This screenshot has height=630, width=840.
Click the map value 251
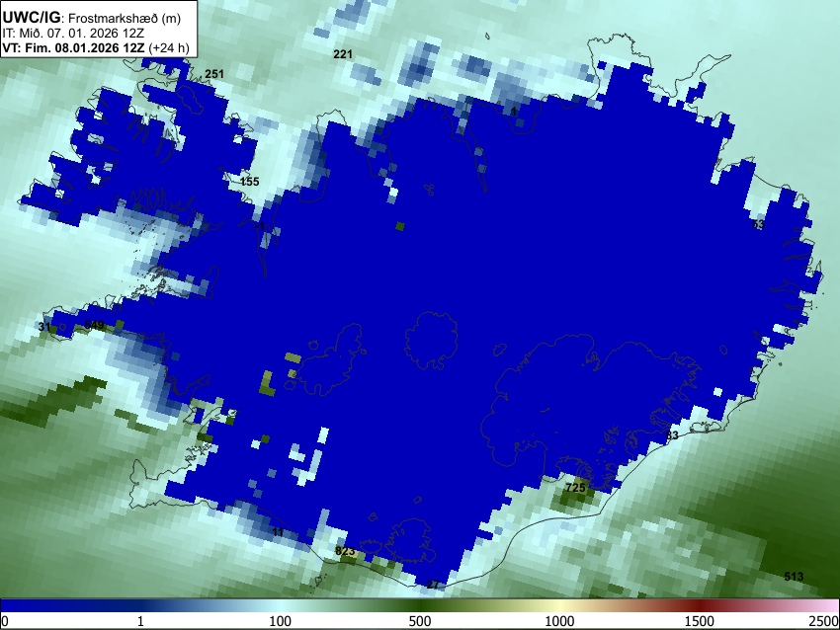(214, 74)
